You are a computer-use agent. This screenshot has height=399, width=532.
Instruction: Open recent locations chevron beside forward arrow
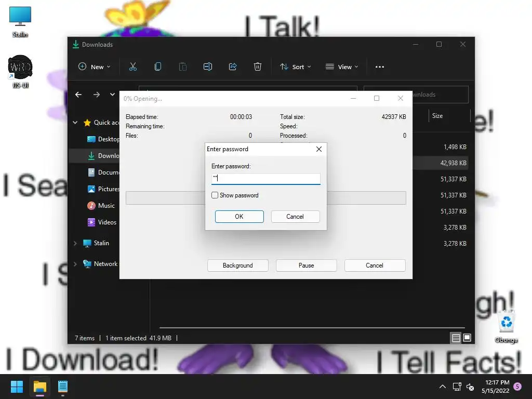112,95
